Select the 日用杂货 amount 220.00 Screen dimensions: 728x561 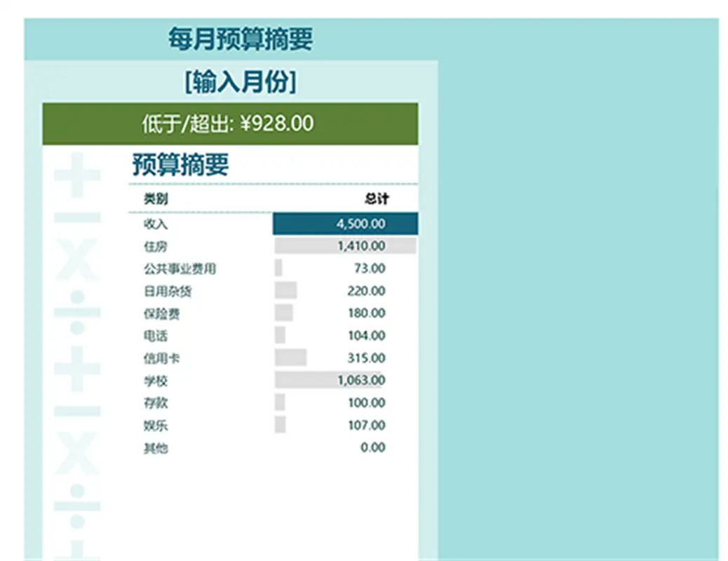366,291
